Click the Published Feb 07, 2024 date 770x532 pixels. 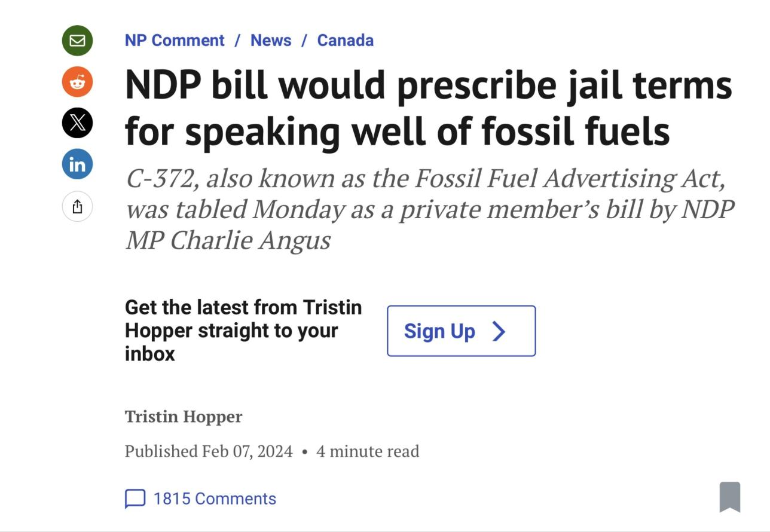coord(209,451)
